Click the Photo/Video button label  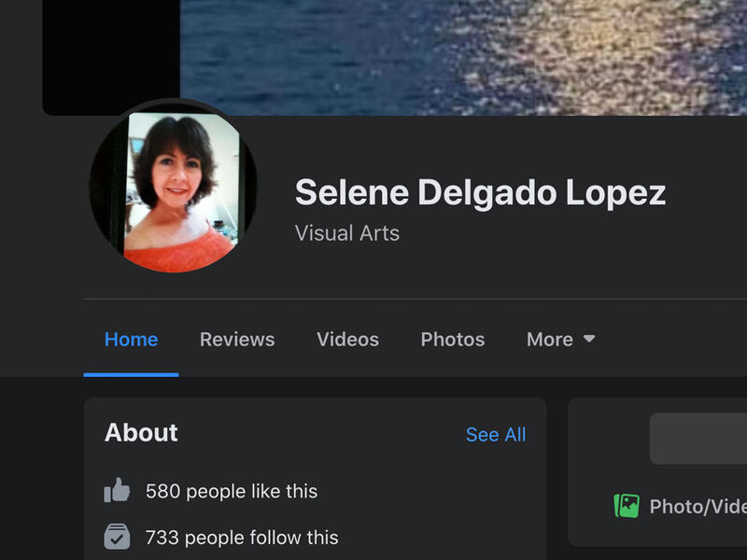(x=698, y=507)
